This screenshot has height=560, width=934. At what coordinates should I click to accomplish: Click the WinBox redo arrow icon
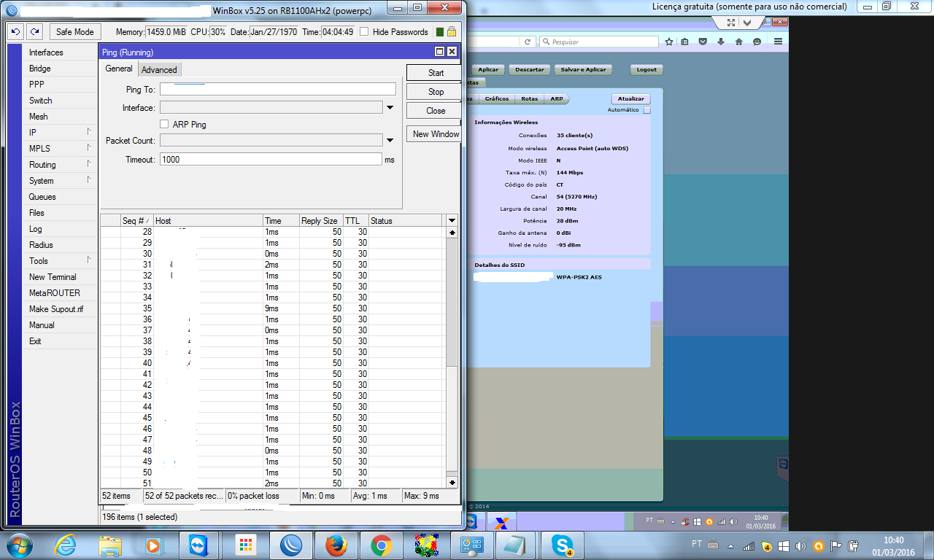click(x=35, y=32)
